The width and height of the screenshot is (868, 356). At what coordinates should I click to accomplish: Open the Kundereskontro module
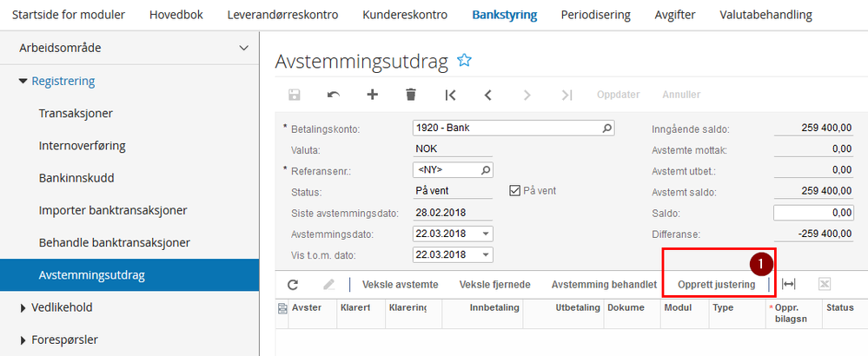[x=405, y=15]
